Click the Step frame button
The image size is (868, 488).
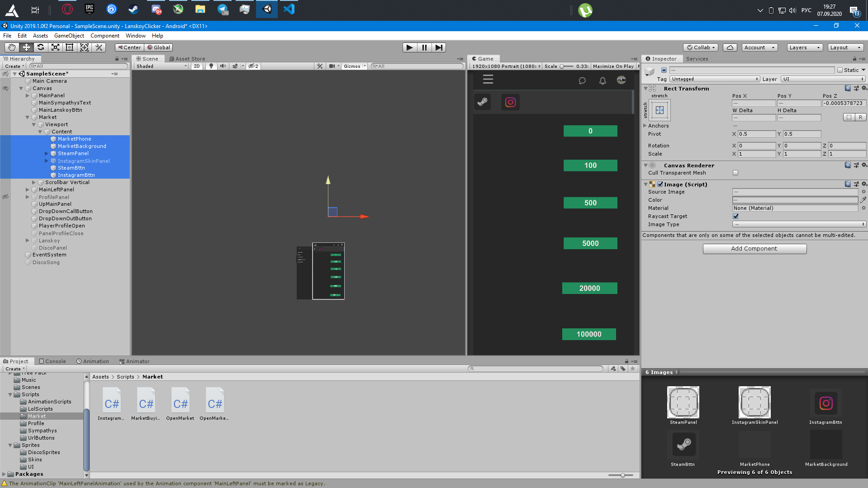click(439, 47)
